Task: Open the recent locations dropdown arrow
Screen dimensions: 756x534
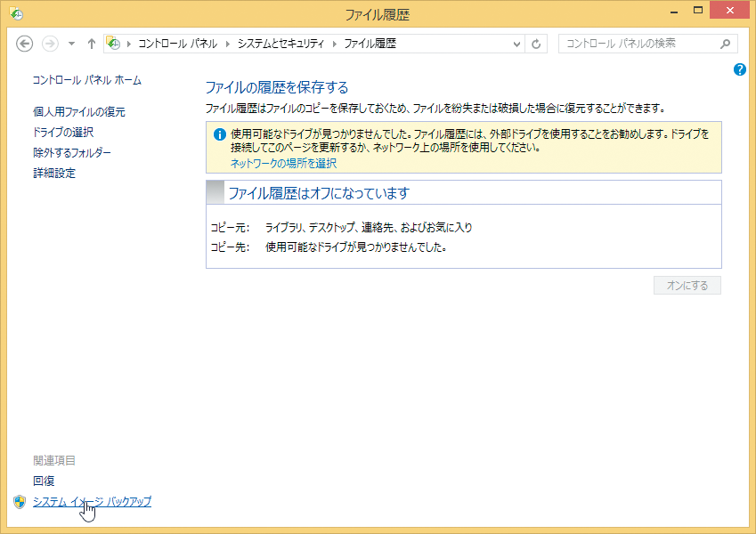Action: pyautogui.click(x=71, y=44)
